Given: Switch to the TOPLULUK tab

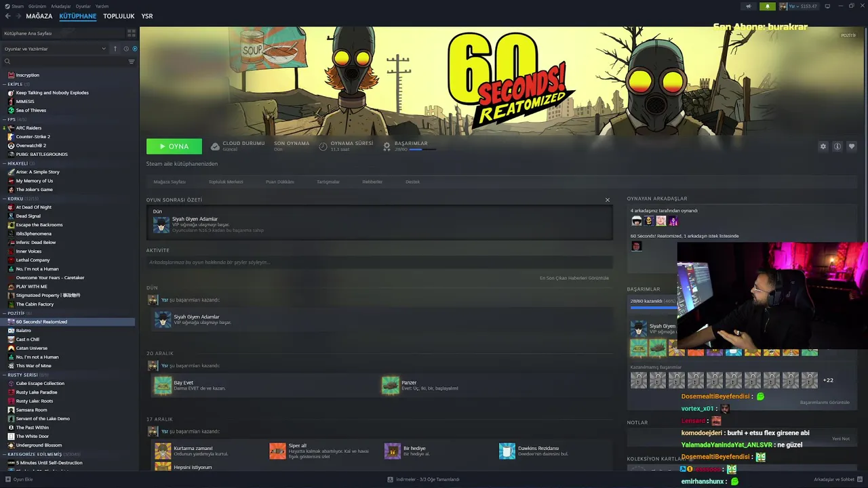Looking at the screenshot, I should (x=119, y=16).
